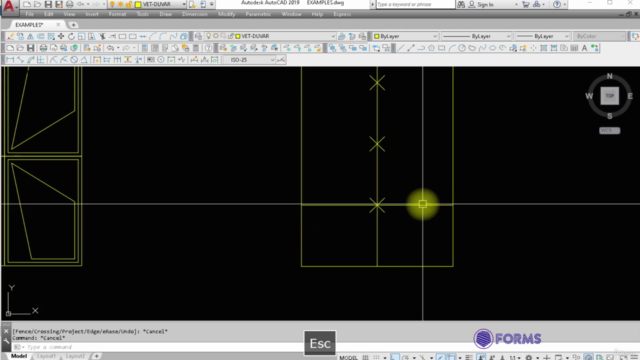Select the Extend tool icon
This screenshot has width=640, height=360.
coord(112,36)
